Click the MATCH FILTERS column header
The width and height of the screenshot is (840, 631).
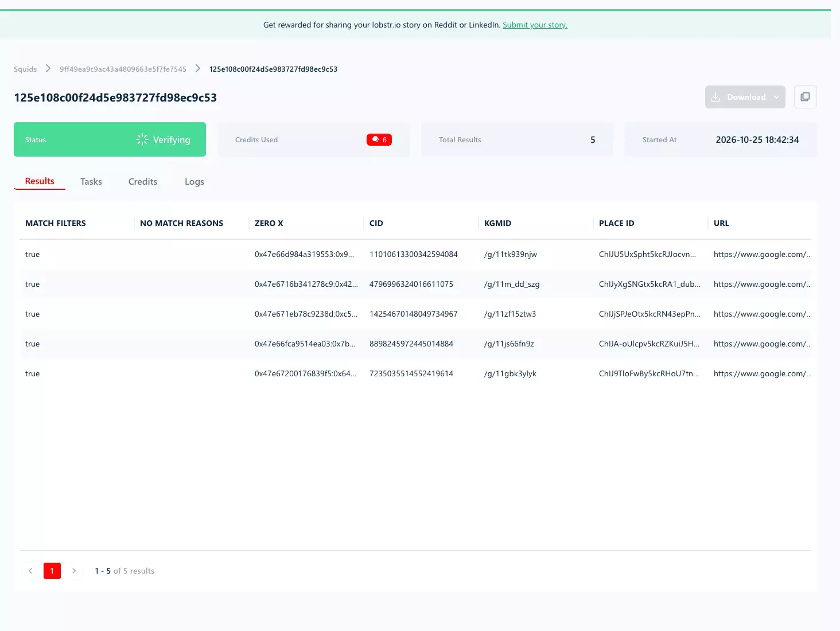[x=56, y=223]
